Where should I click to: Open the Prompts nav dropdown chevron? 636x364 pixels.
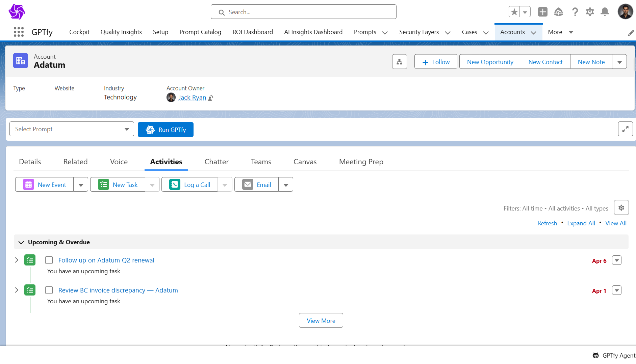[385, 33]
